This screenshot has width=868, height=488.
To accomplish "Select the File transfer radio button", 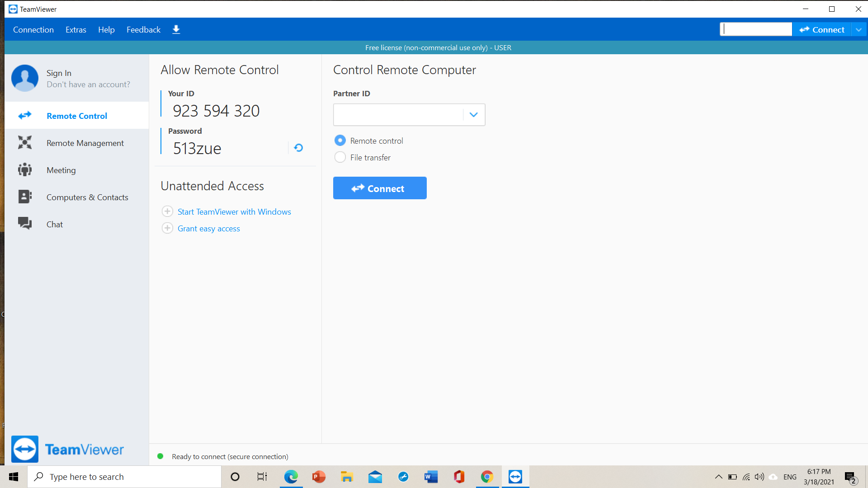I will click(x=340, y=157).
